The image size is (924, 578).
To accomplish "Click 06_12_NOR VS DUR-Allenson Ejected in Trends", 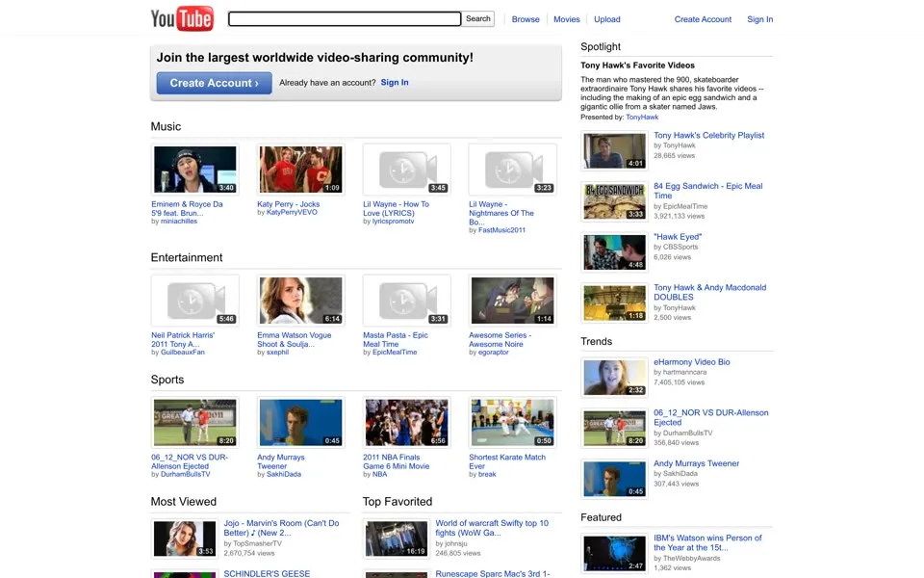I will [x=710, y=417].
